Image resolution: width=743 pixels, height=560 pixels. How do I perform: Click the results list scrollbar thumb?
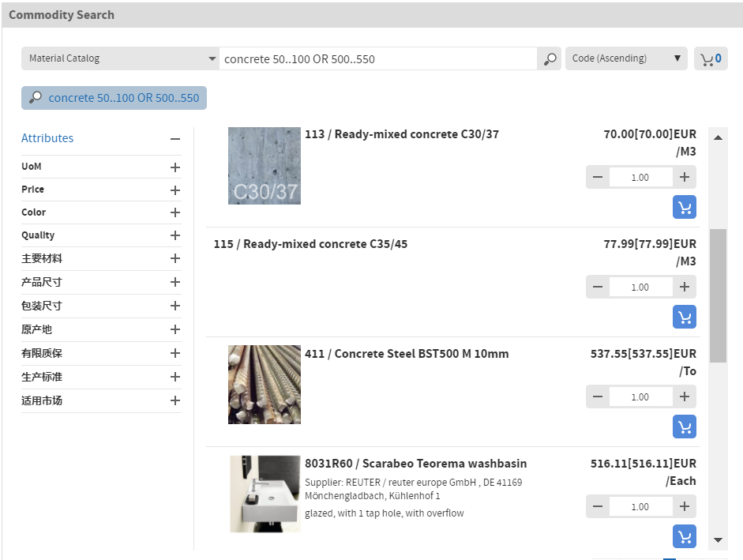(x=718, y=296)
